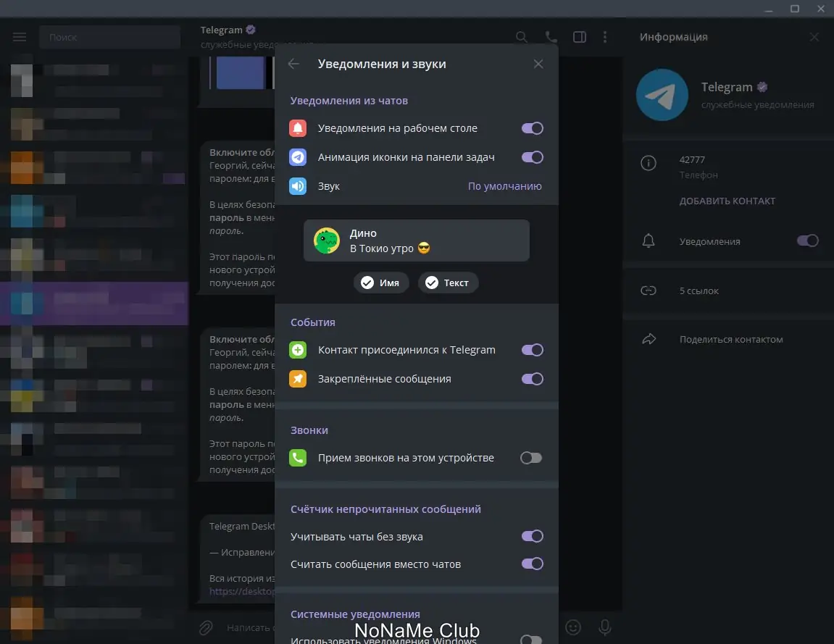Toggle Закреплённые сообщения switch

[532, 379]
